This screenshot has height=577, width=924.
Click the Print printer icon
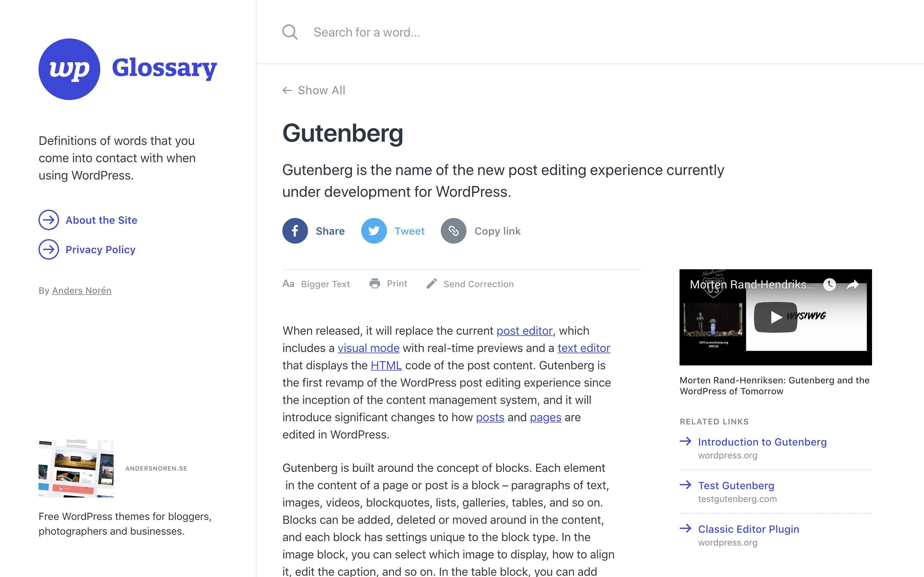(x=374, y=284)
